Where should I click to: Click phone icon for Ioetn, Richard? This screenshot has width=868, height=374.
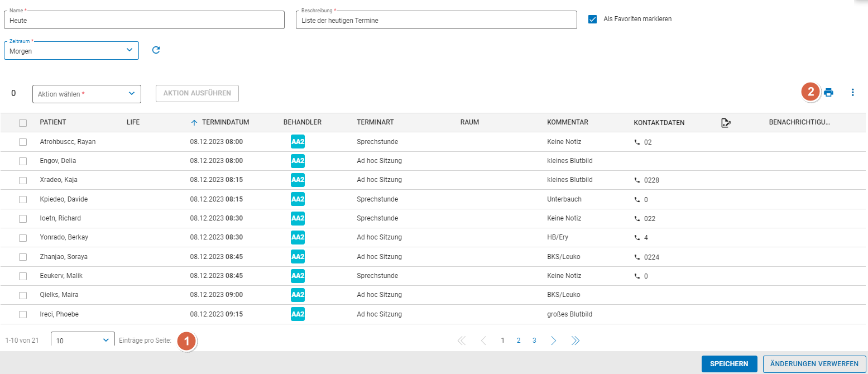[637, 218]
